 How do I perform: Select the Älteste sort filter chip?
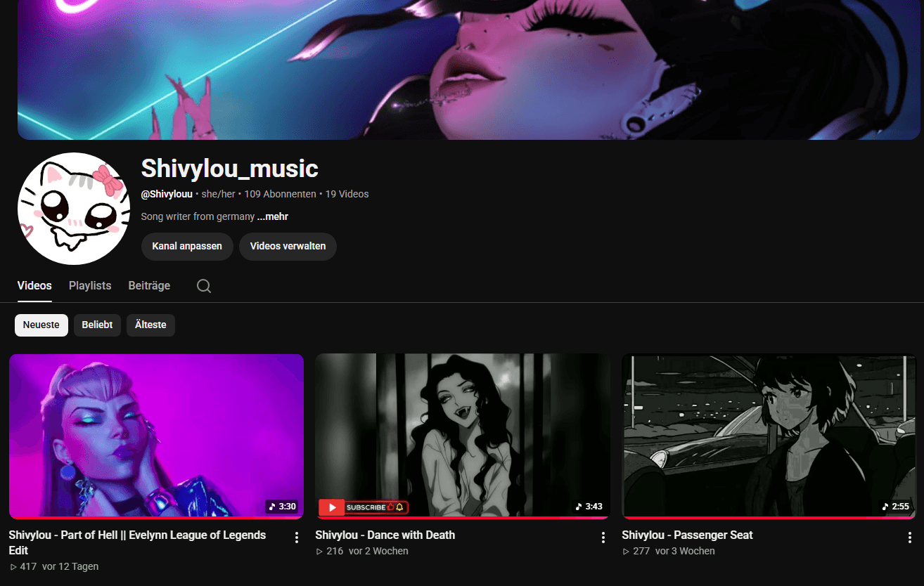click(x=150, y=325)
